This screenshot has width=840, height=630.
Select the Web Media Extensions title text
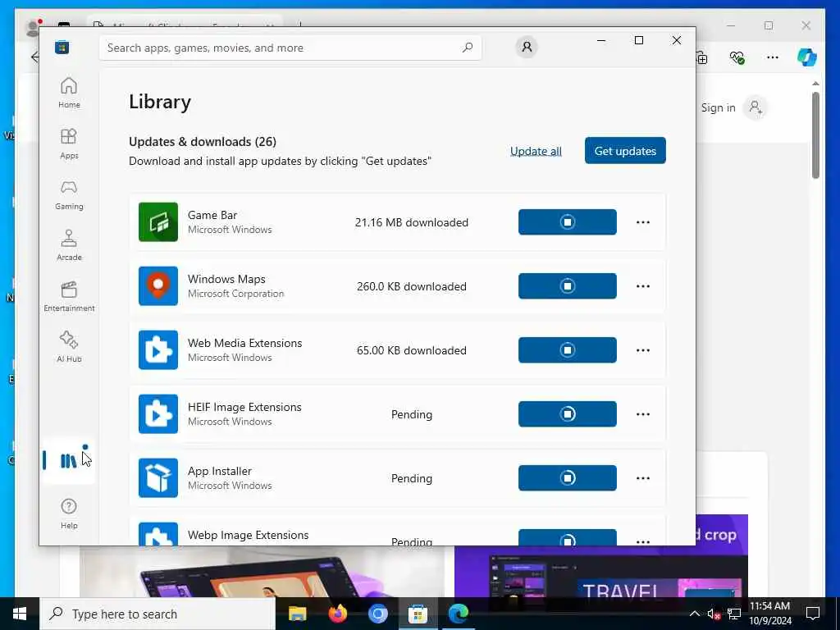pyautogui.click(x=244, y=343)
